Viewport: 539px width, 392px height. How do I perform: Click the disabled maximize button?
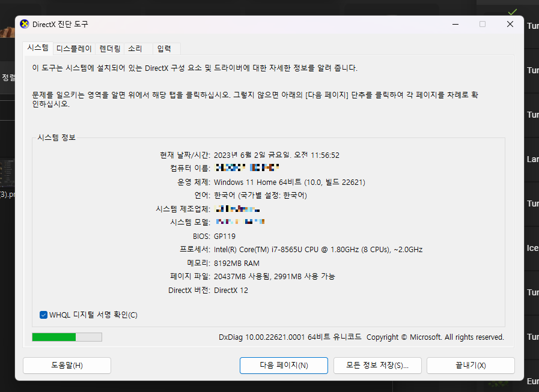[x=483, y=24]
